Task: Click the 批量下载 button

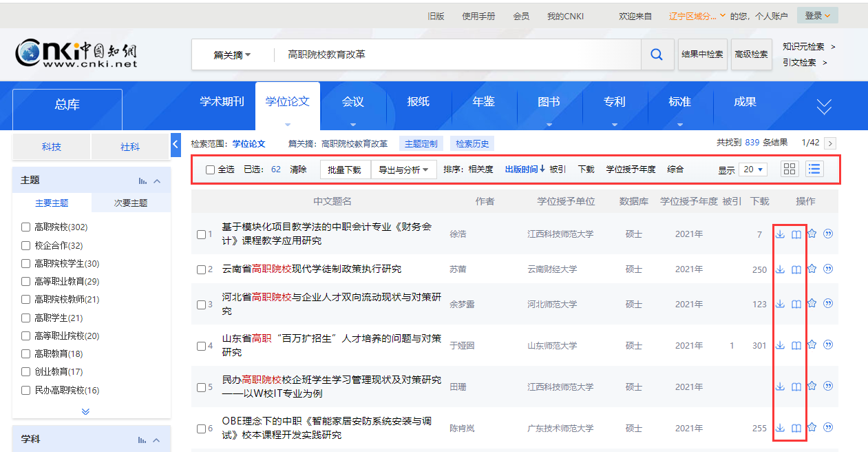Action: (344, 169)
